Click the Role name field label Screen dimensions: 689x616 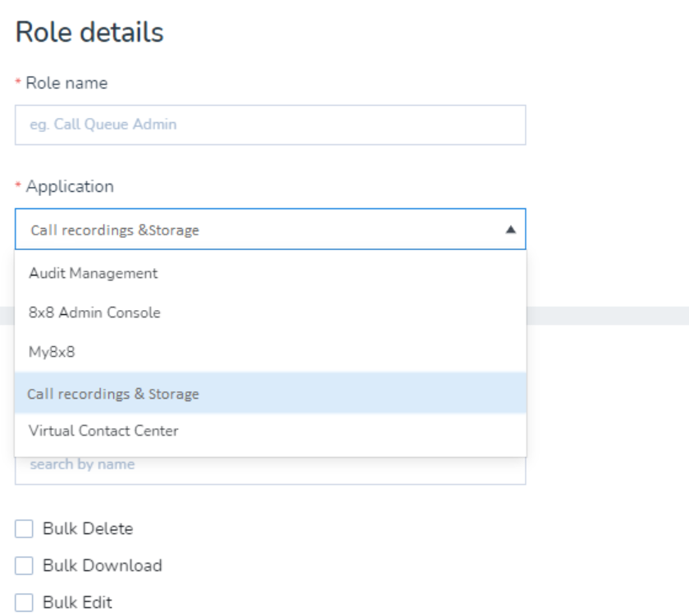coord(66,83)
